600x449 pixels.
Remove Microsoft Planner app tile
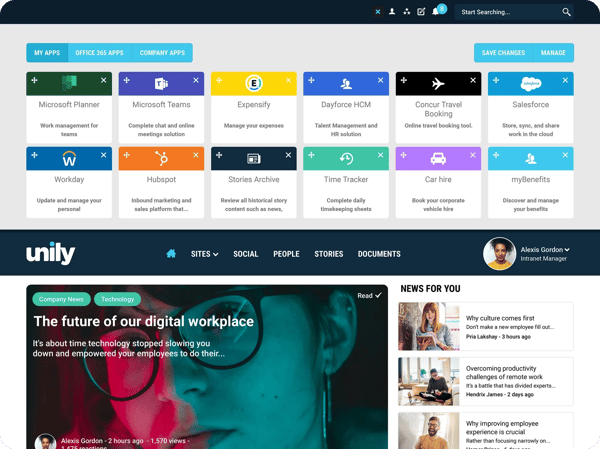coord(104,80)
